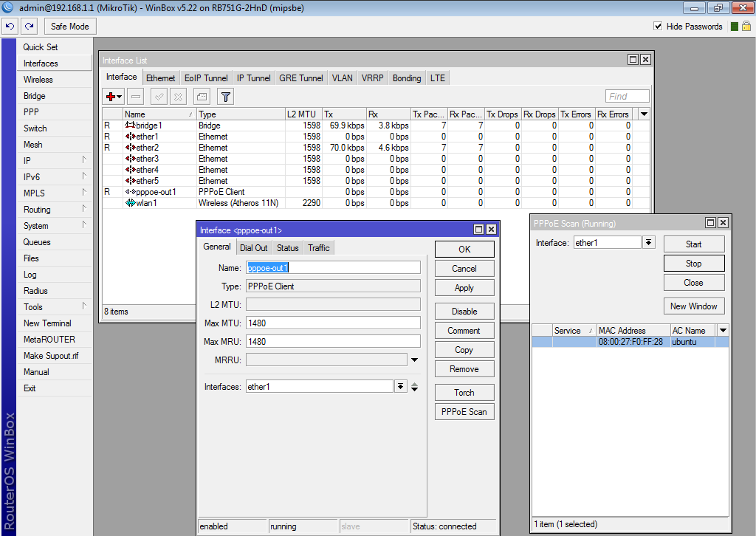Expand the Tools submenu
Screen dimensions: 756x536
coord(84,306)
